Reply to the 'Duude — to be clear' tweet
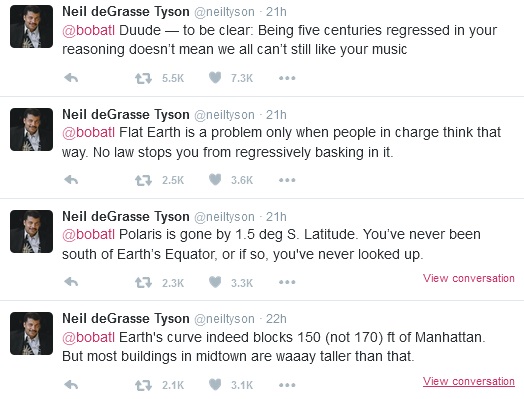Image resolution: width=524 pixels, height=399 pixels. [71, 78]
